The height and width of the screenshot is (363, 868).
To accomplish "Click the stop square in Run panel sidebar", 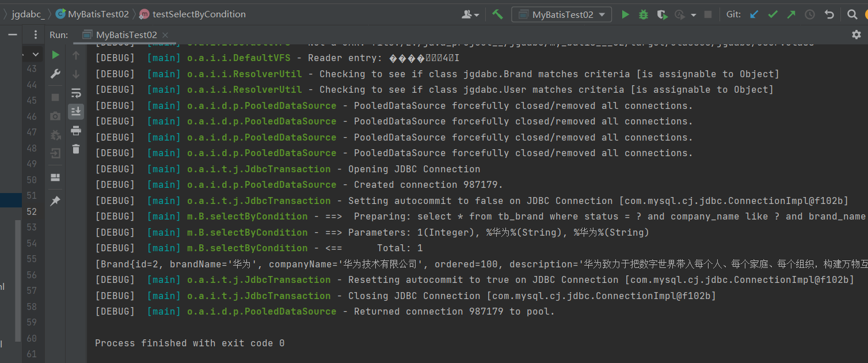I will (55, 97).
